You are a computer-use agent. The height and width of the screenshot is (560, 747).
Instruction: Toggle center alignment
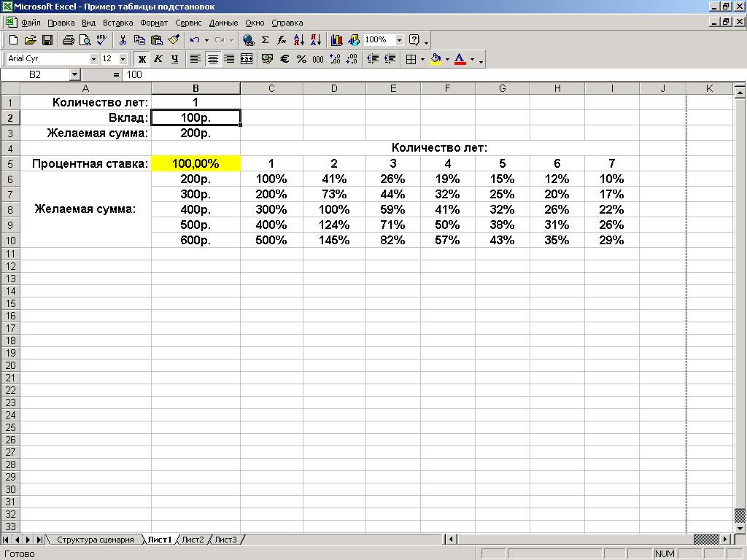(212, 59)
